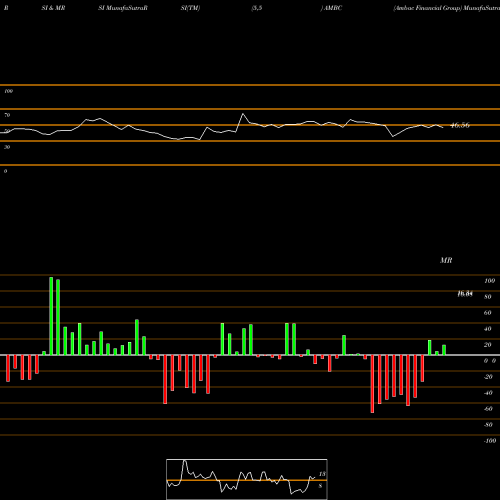This screenshot has height=500, width=500.
Task: Click the 60 label on the MR axis
Action: click(x=488, y=313)
